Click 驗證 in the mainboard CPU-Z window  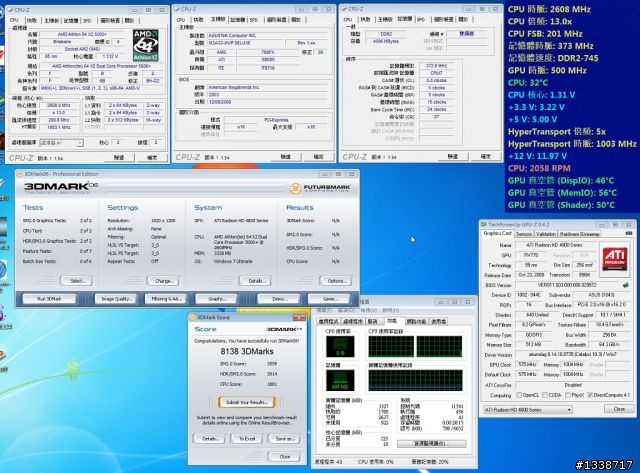click(285, 157)
